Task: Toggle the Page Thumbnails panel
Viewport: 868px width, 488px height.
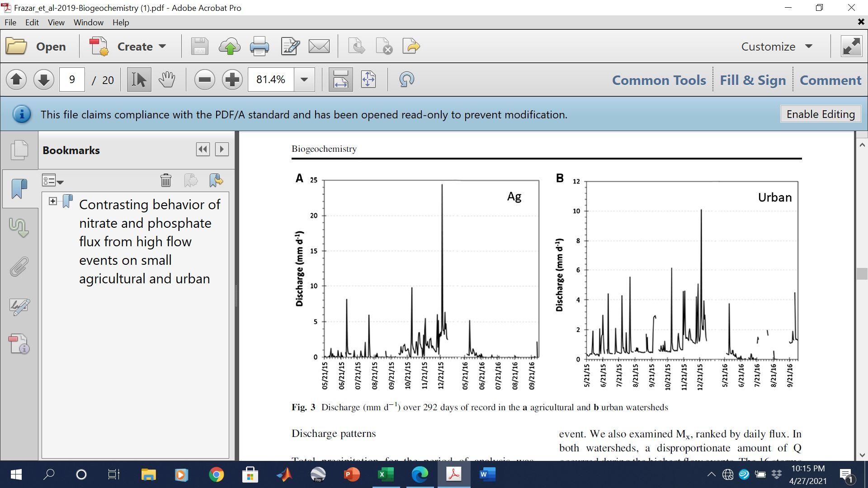Action: click(19, 150)
